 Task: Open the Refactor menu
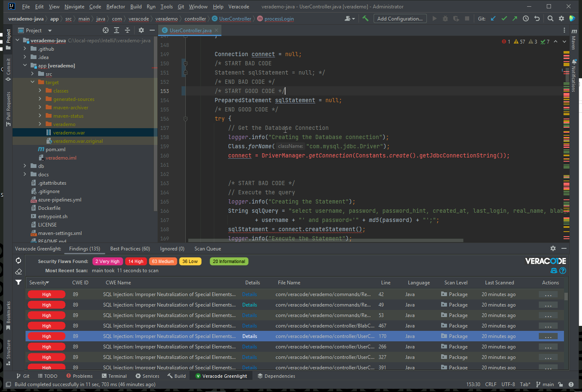116,7
